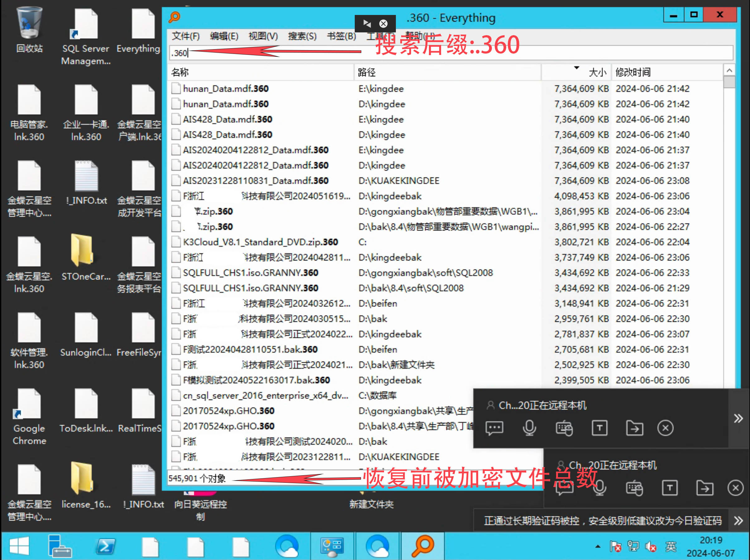Expand the upper remote control panel chevron
The image size is (750, 560).
pyautogui.click(x=738, y=418)
